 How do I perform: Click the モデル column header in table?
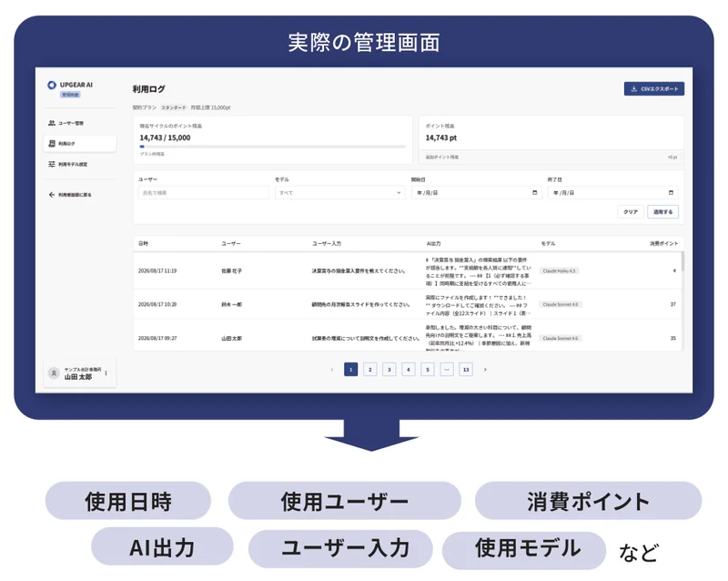click(x=548, y=243)
